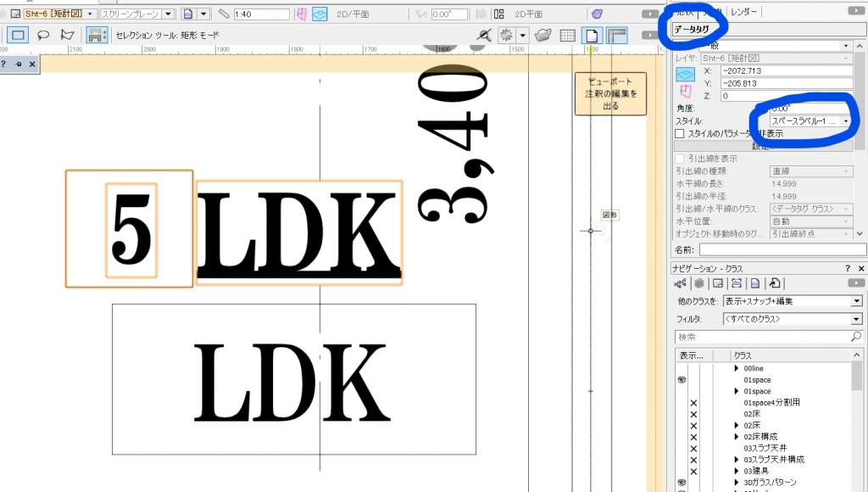Screen dimensions: 868x492
Task: Open the スタイル dropdown showing スペースラベル-1
Action: (804, 121)
